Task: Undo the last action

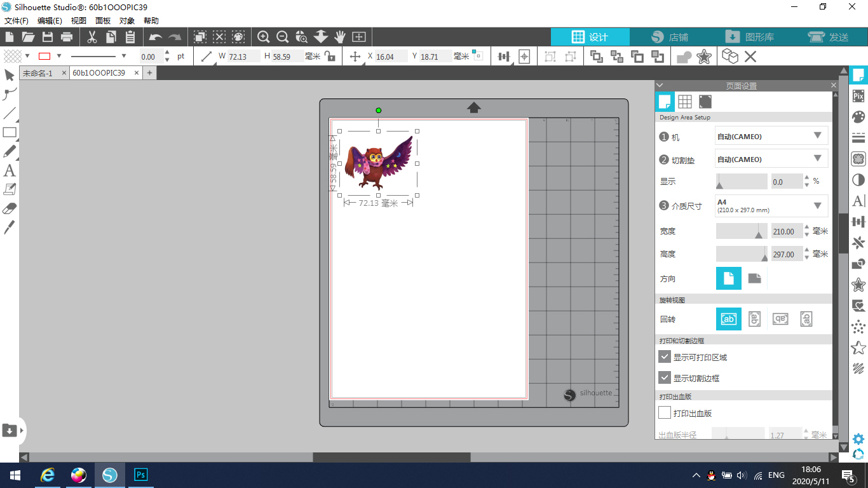Action: [x=155, y=37]
